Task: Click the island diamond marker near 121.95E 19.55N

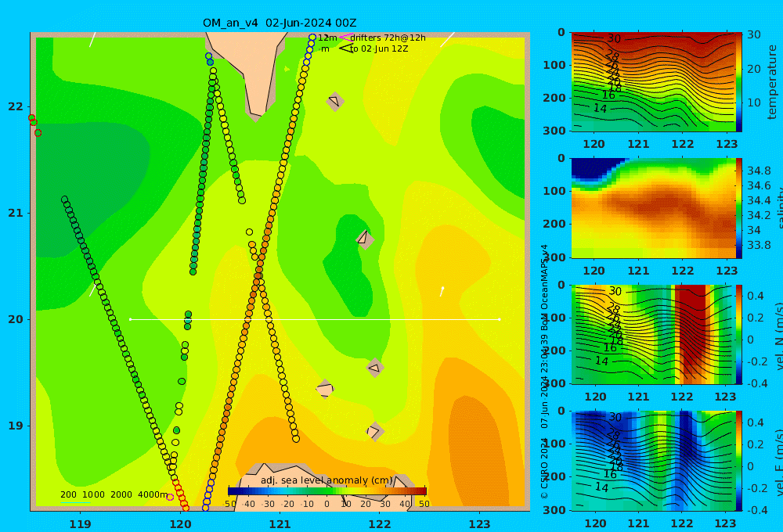Action: tap(374, 368)
